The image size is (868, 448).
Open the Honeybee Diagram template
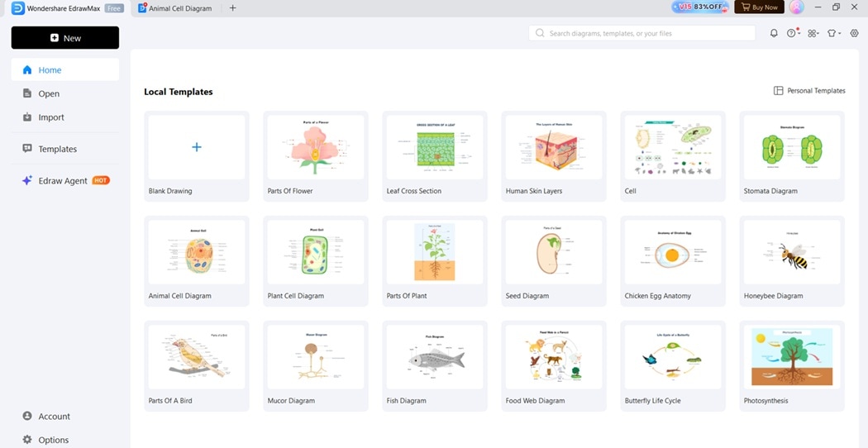tap(792, 261)
